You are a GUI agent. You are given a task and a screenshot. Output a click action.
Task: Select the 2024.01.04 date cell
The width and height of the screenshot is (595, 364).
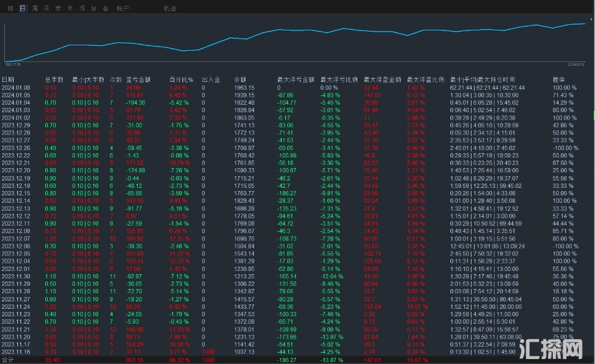click(x=16, y=103)
